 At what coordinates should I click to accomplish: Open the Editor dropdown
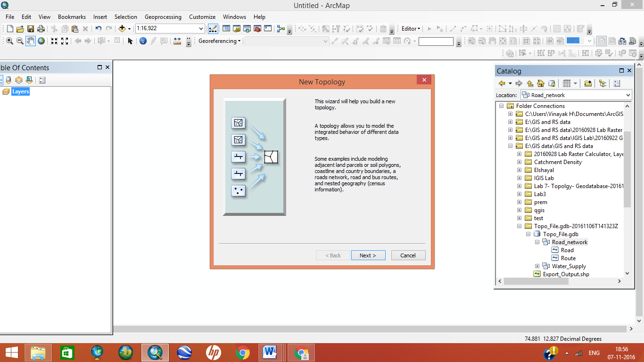(410, 29)
